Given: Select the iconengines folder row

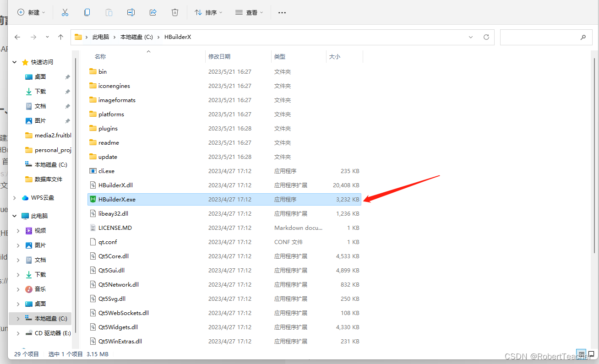Looking at the screenshot, I should (224, 86).
